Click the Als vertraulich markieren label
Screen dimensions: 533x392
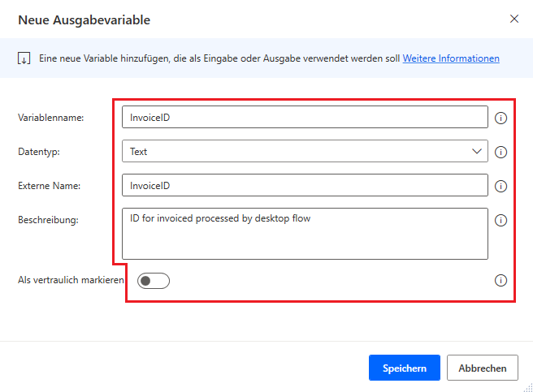click(x=70, y=280)
